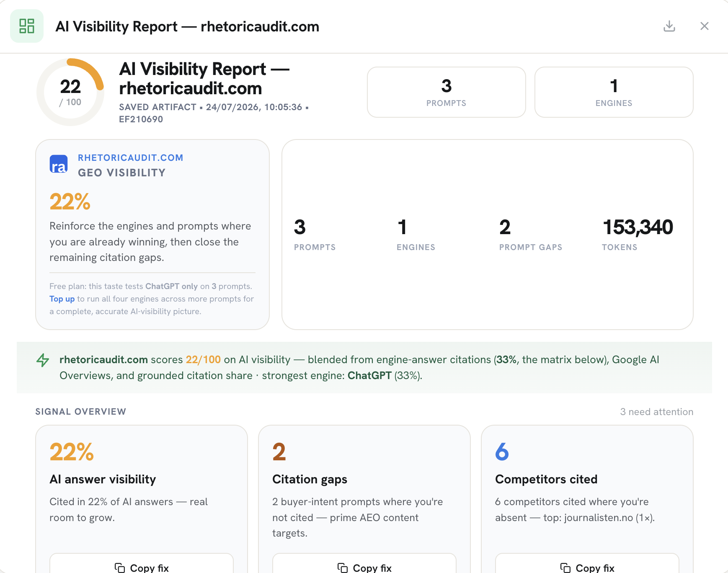Click the download report icon
Viewport: 728px width, 573px height.
(669, 26)
